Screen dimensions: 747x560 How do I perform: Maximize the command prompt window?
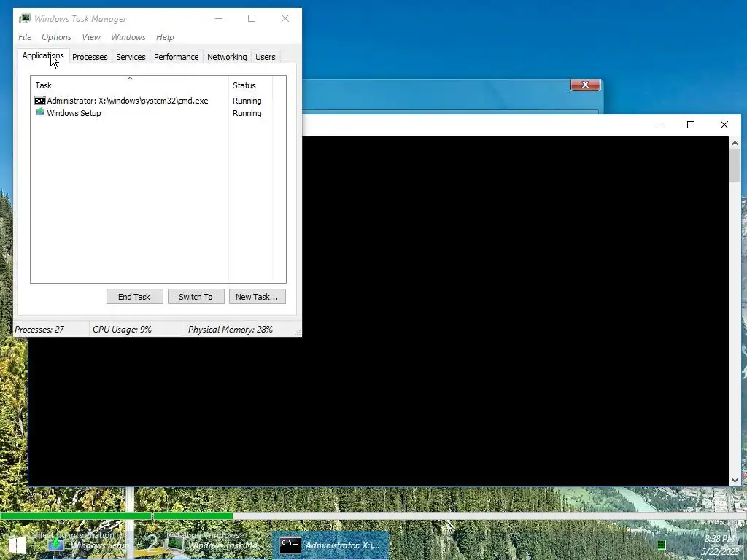tap(691, 125)
